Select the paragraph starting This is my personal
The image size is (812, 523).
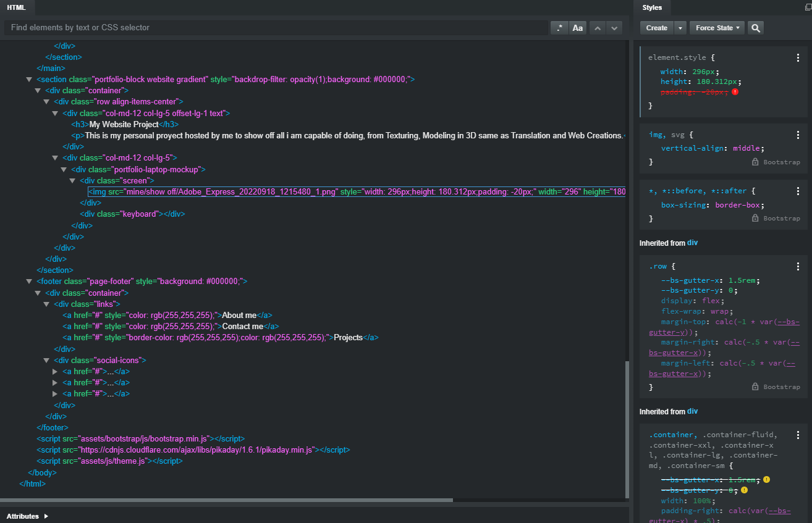coord(348,135)
